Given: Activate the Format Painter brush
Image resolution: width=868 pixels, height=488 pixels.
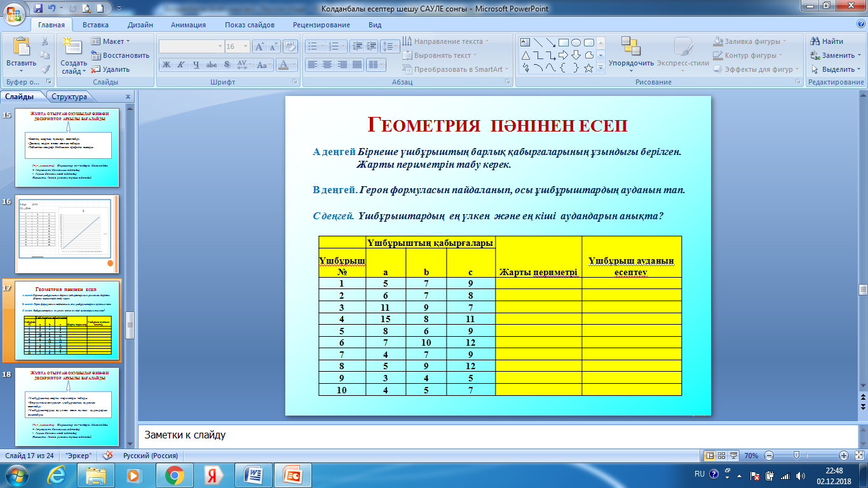Looking at the screenshot, I should click(45, 69).
